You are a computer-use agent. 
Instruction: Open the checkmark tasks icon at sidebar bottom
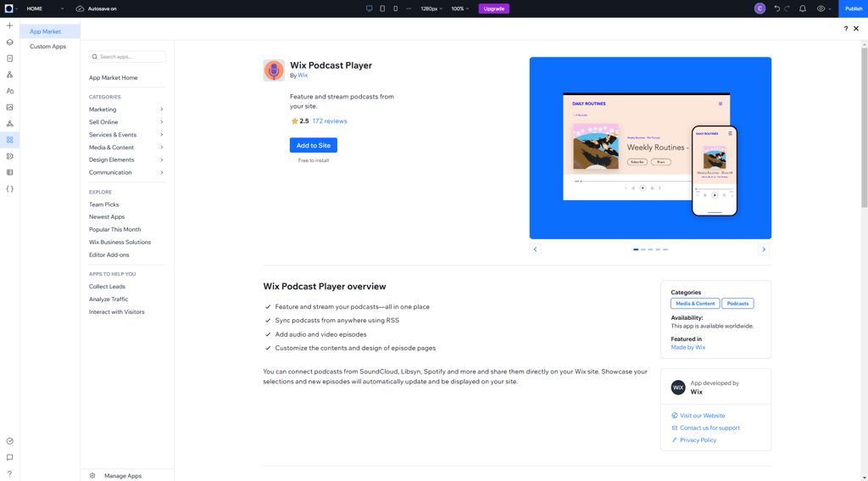[9, 441]
